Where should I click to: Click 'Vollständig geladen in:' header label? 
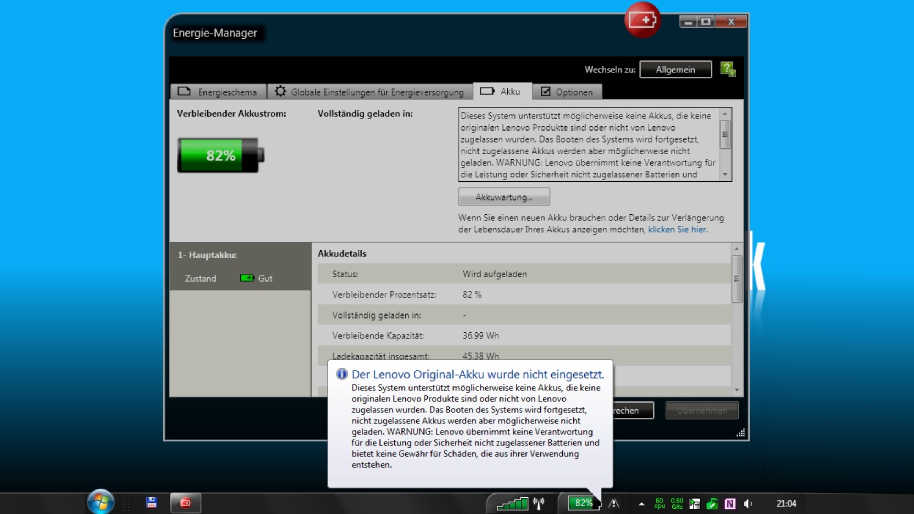[x=365, y=114]
